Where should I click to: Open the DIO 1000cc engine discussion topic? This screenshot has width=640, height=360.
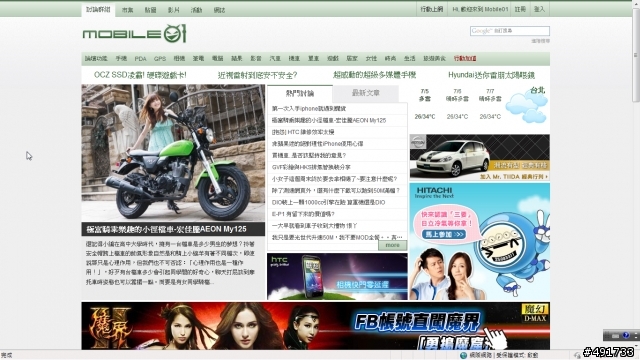(328, 202)
